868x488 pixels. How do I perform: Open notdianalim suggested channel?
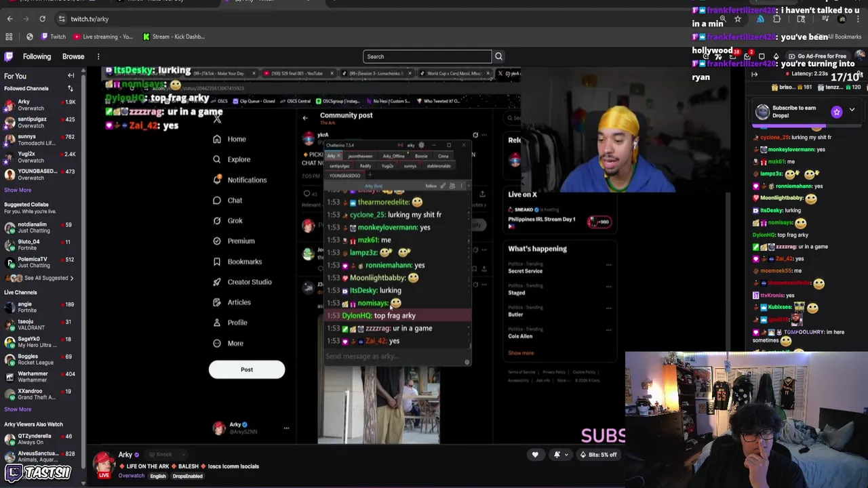41,228
